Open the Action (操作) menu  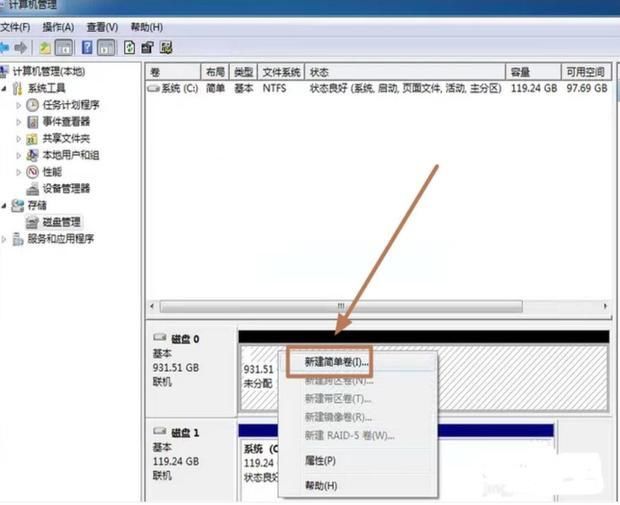(x=59, y=27)
